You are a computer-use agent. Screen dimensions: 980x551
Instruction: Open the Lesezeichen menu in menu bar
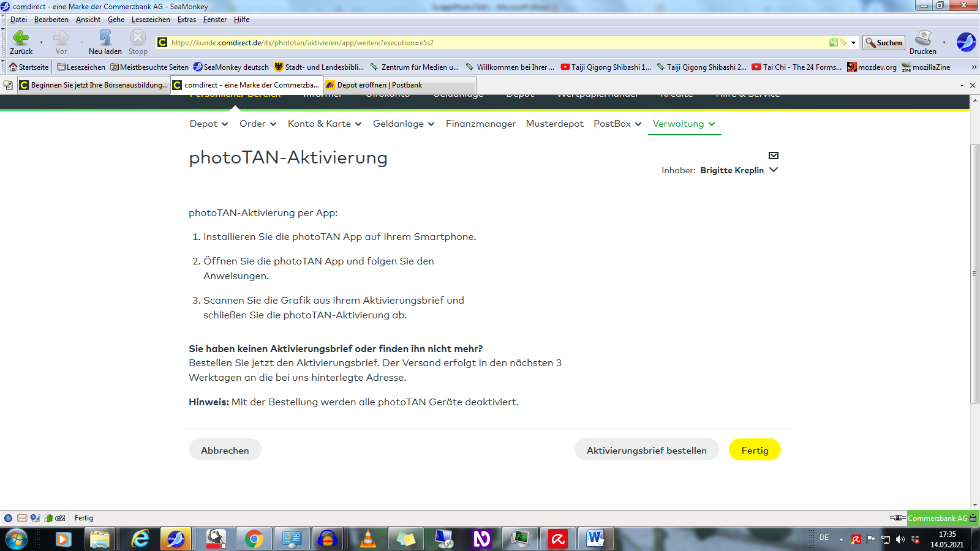pyautogui.click(x=151, y=20)
